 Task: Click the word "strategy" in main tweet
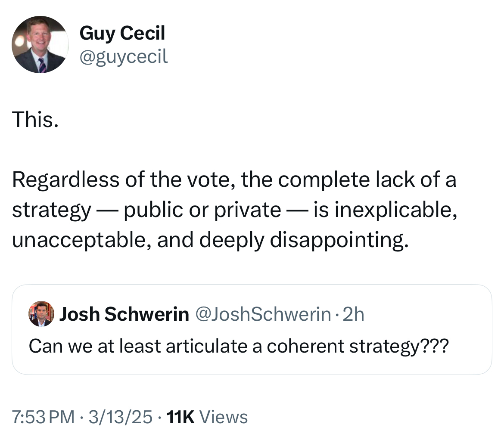[51, 210]
